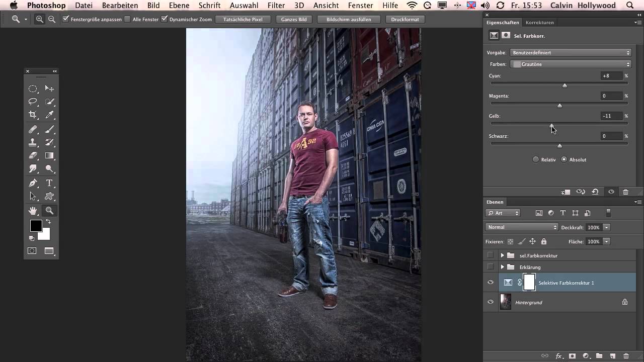Select the Move tool
The height and width of the screenshot is (362, 644).
(x=49, y=88)
